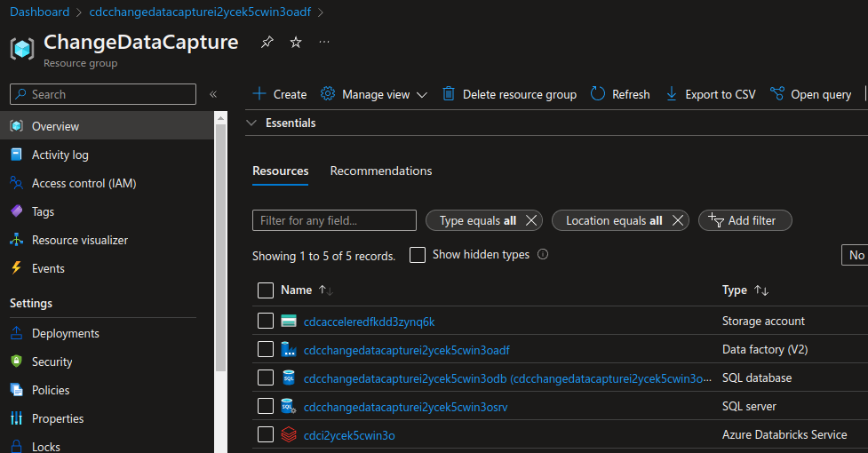Collapse the Essentials section chevron
868x453 pixels.
pos(252,123)
